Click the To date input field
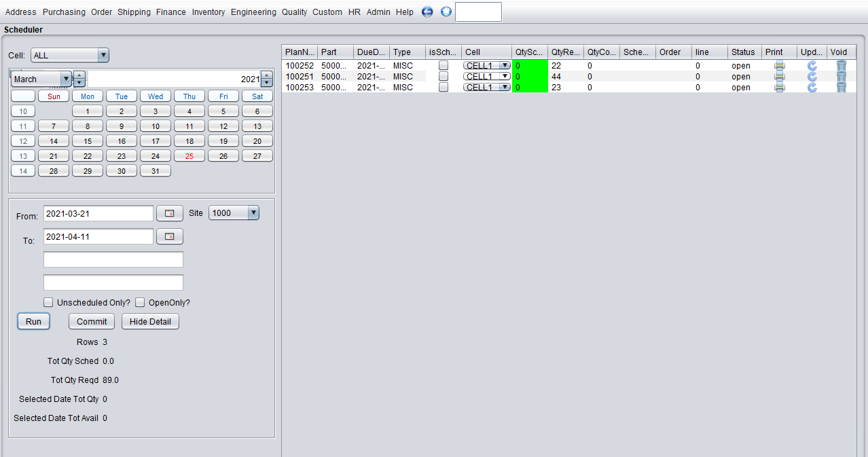 point(98,236)
